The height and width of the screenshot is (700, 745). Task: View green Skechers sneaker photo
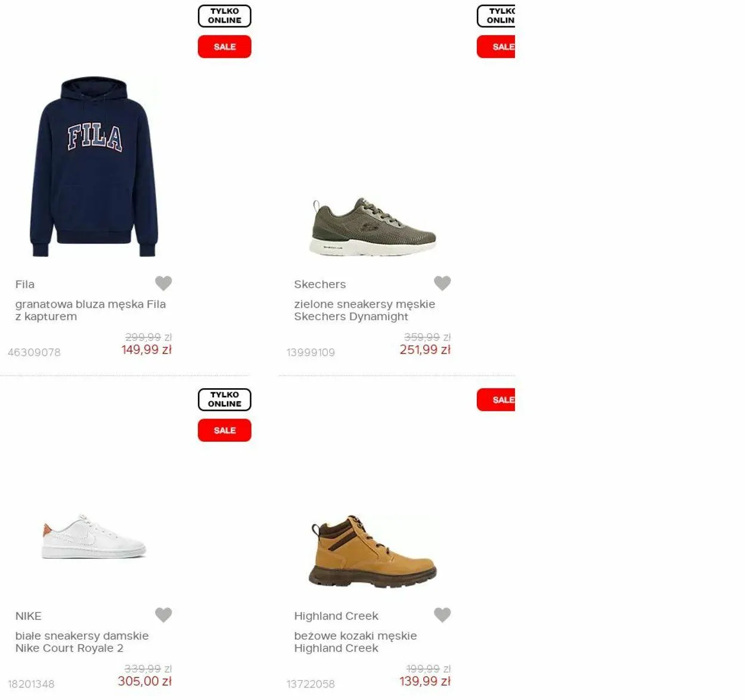373,227
